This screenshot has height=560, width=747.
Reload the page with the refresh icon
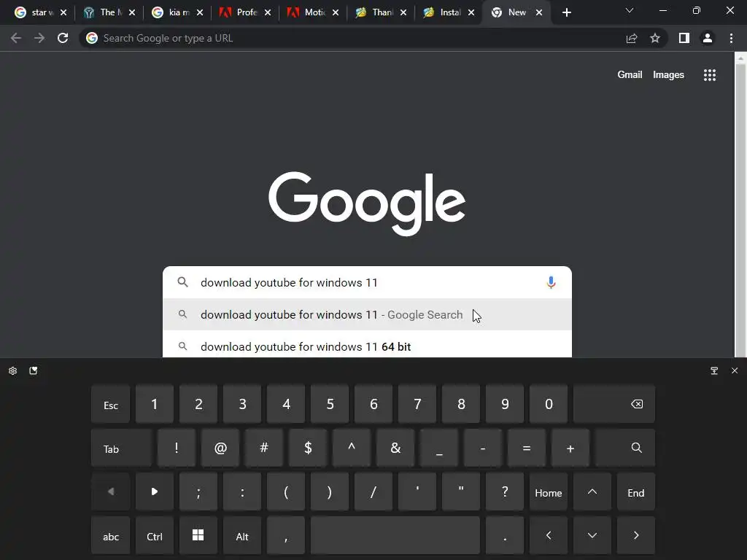pos(63,38)
